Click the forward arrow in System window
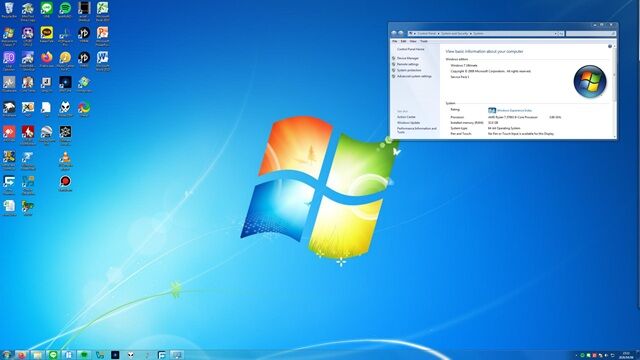 pos(401,33)
